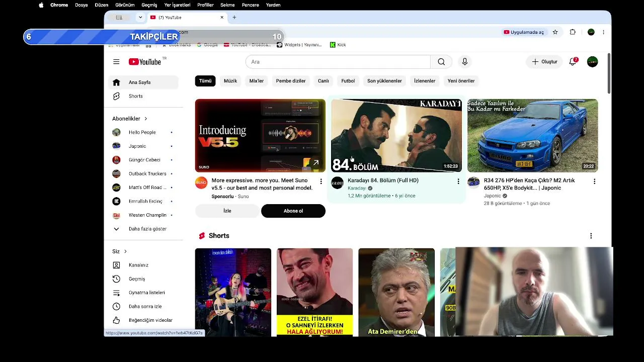Select the Canlı filter chip

click(324, 81)
